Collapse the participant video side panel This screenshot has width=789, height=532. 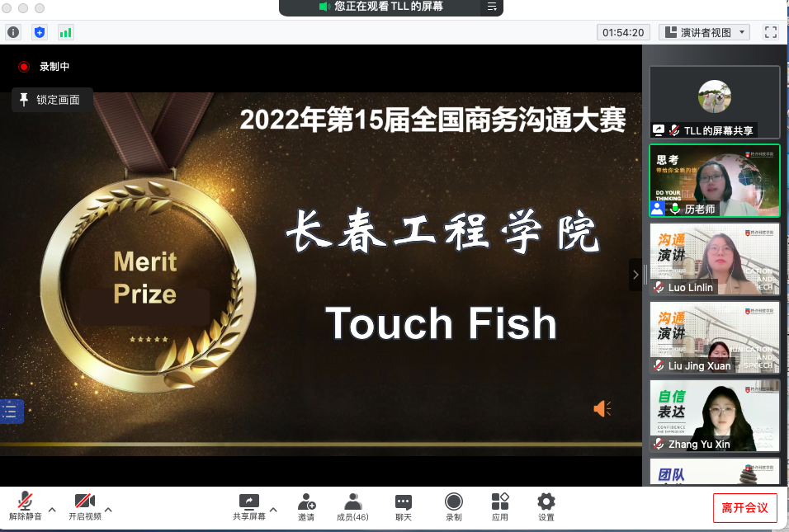click(635, 275)
